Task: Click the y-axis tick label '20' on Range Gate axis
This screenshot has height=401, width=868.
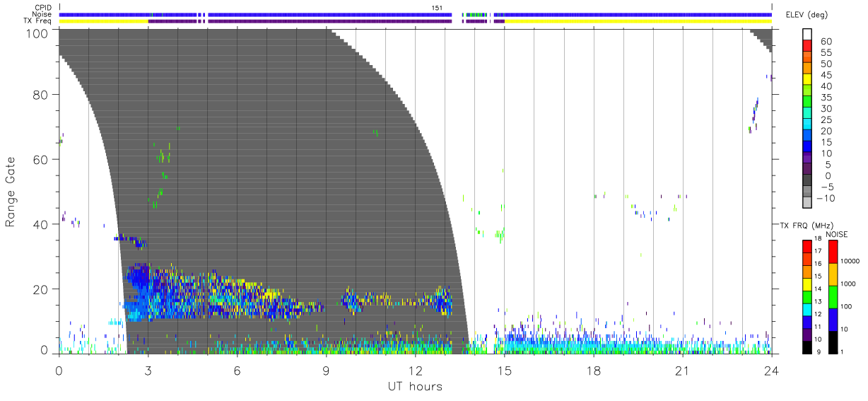Action: point(40,289)
